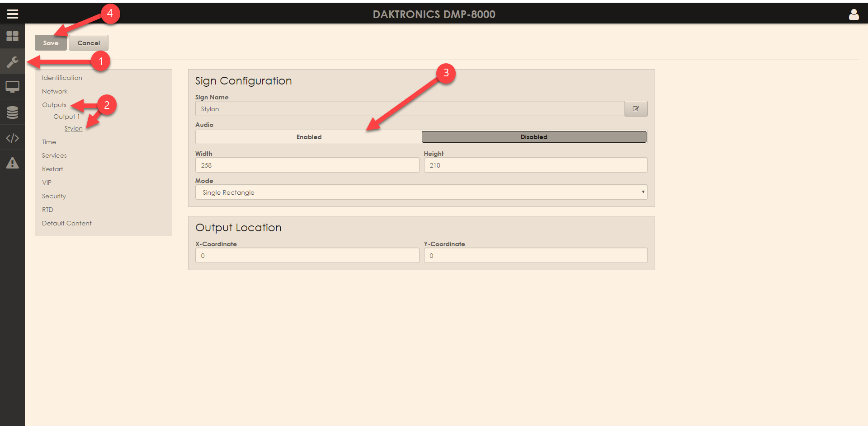Screen dimensions: 868x426
Task: Open the dashboard grid icon
Action: coord(13,36)
